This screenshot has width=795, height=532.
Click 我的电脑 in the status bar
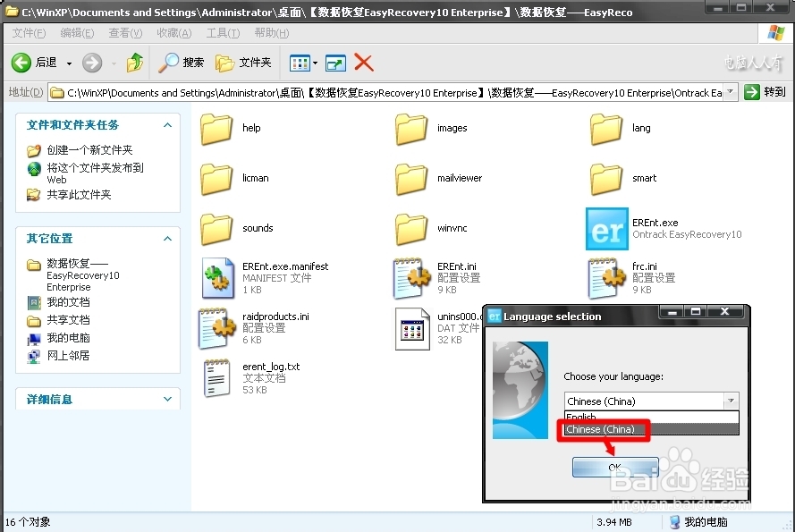(x=698, y=522)
